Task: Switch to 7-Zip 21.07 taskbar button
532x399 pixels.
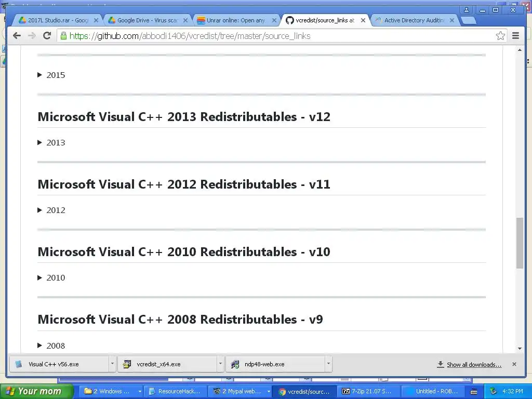Action: [x=368, y=391]
